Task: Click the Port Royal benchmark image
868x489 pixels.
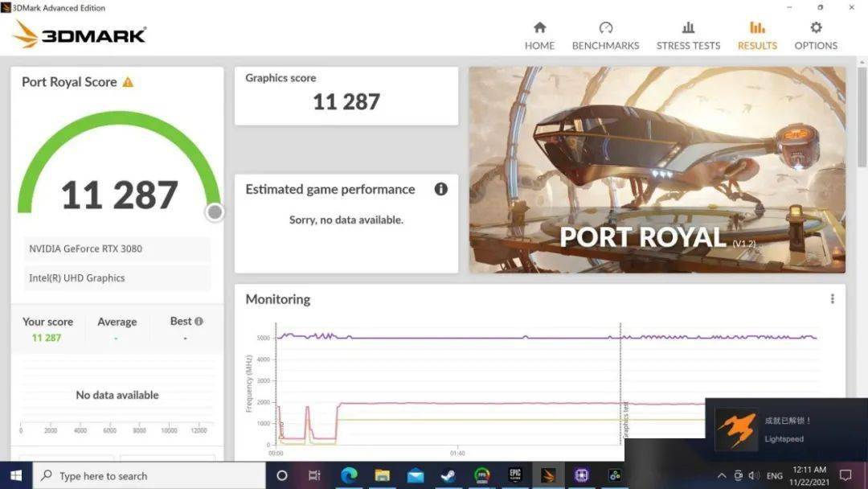Action: [657, 170]
